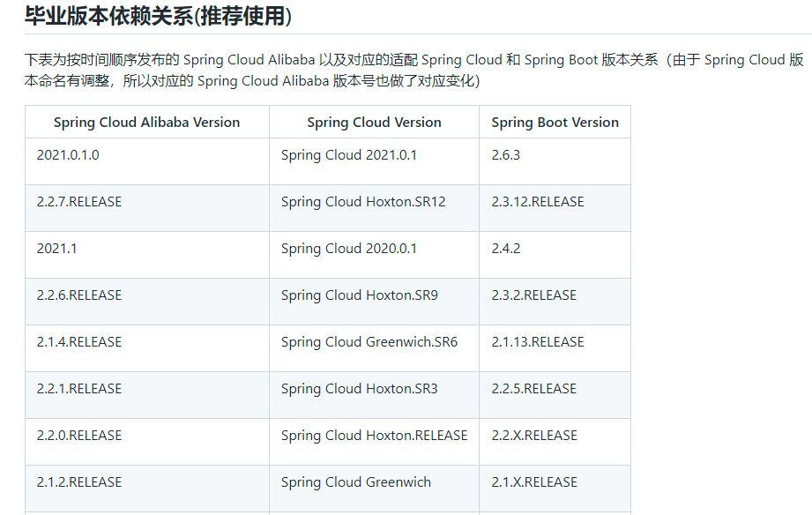812x515 pixels.
Task: Click the Spring Cloud 2021.0.1 cell
Action: click(349, 155)
